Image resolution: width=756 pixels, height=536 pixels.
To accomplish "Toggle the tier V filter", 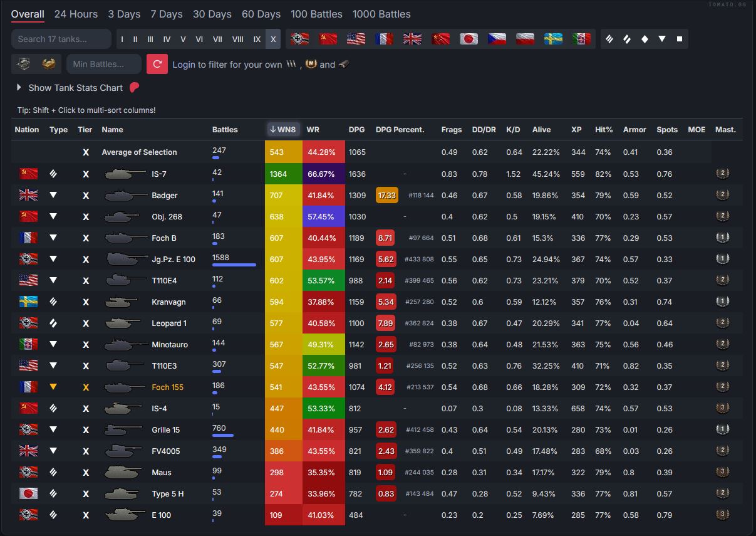I will click(183, 39).
